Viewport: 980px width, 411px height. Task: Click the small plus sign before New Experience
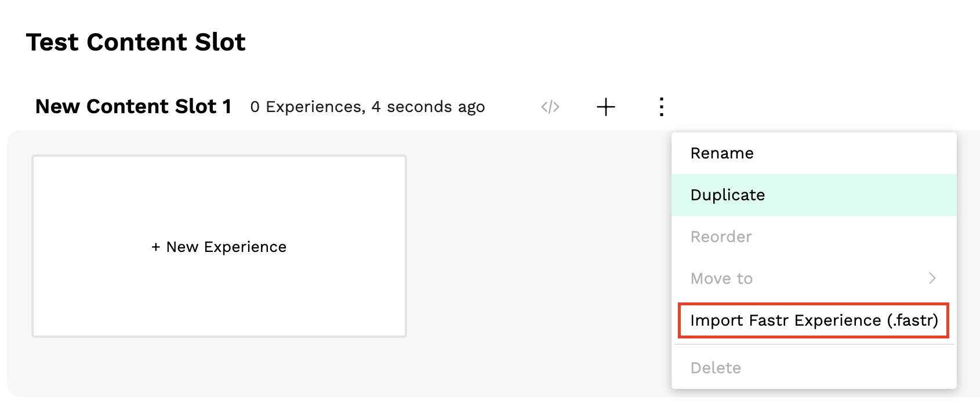click(155, 247)
